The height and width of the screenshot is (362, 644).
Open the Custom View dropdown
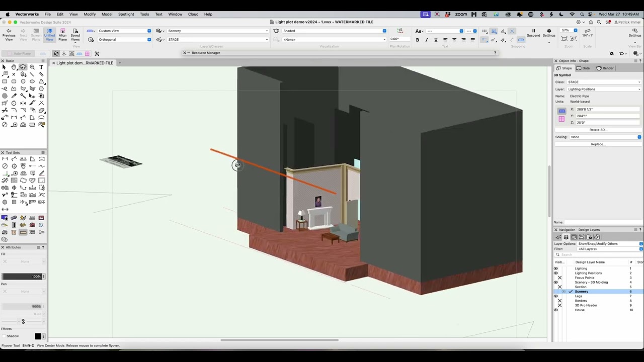124,31
